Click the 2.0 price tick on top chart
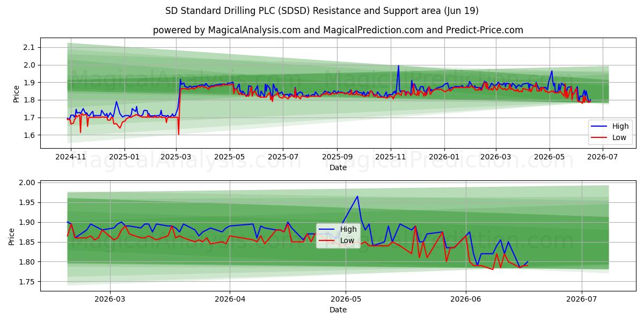644x322 pixels. [x=30, y=65]
